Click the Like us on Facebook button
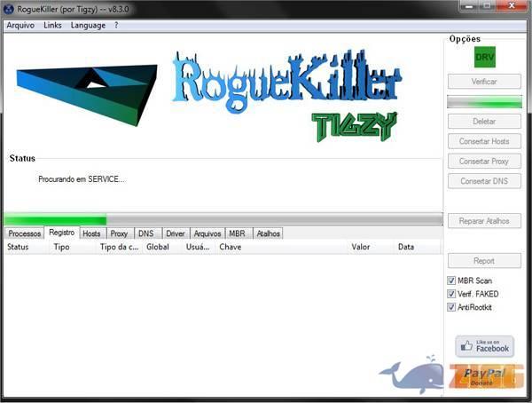 pyautogui.click(x=484, y=345)
